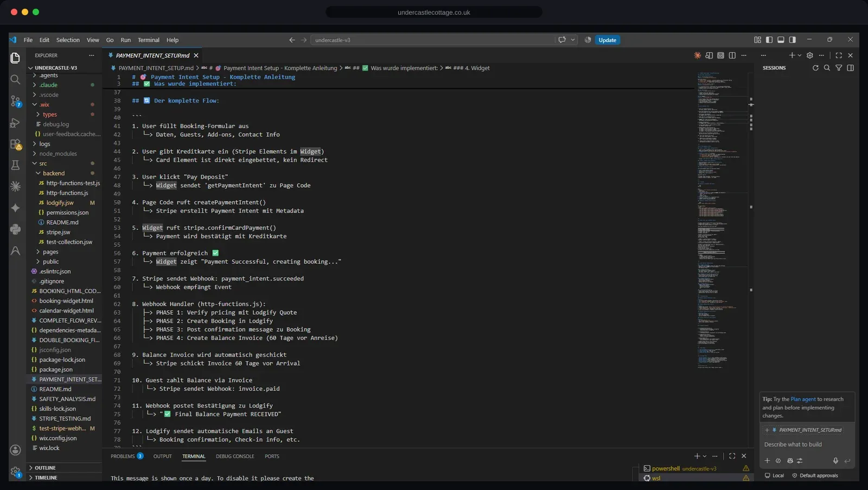868x490 pixels.
Task: Open Explorer more actions ellipsis
Action: 92,55
